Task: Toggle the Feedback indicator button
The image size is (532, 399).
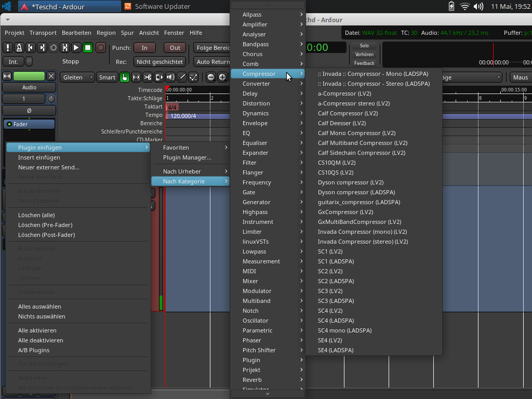Action: 364,63
